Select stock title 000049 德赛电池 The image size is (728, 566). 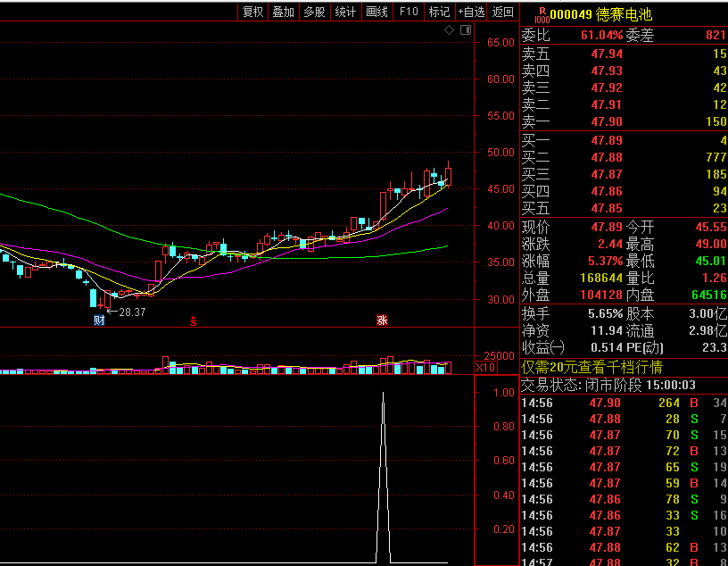(601, 14)
